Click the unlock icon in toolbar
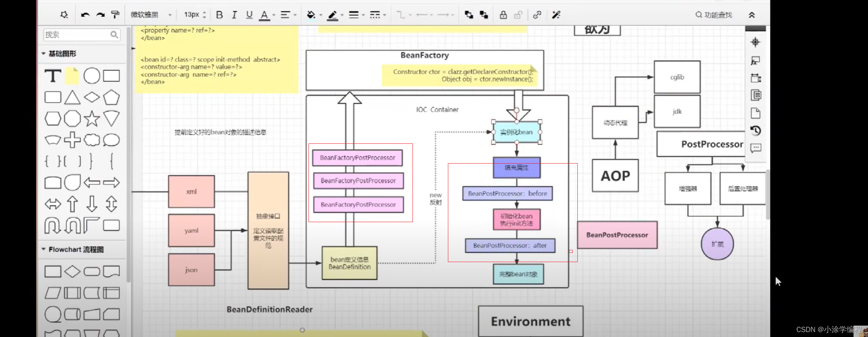Screen dimensions: 868x337 point(518,15)
